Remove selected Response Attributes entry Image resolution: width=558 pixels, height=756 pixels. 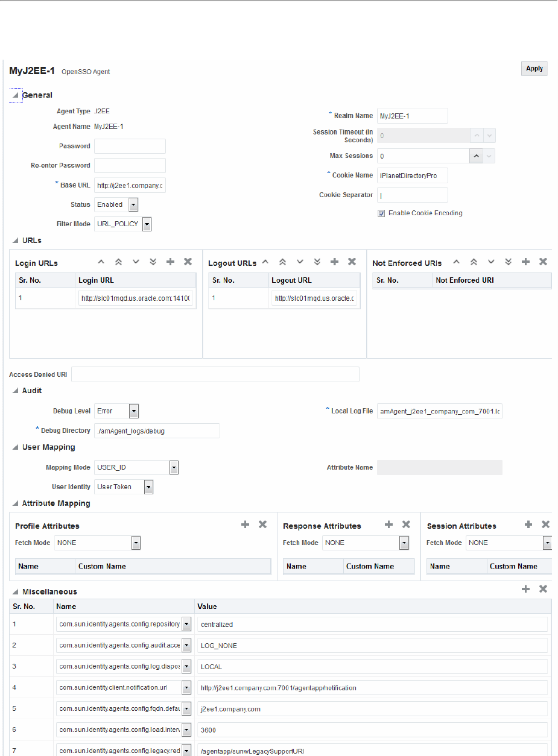click(406, 524)
